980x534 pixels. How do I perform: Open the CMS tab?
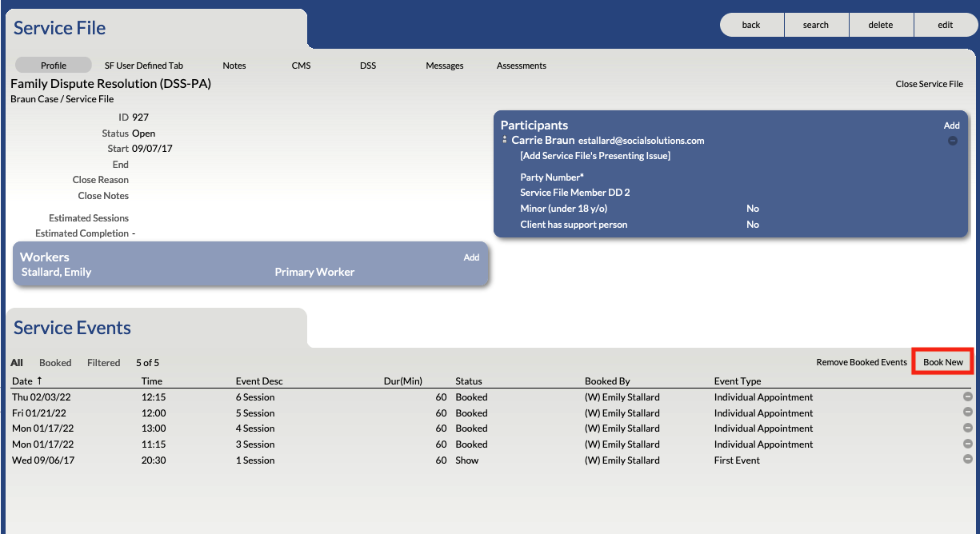point(301,66)
